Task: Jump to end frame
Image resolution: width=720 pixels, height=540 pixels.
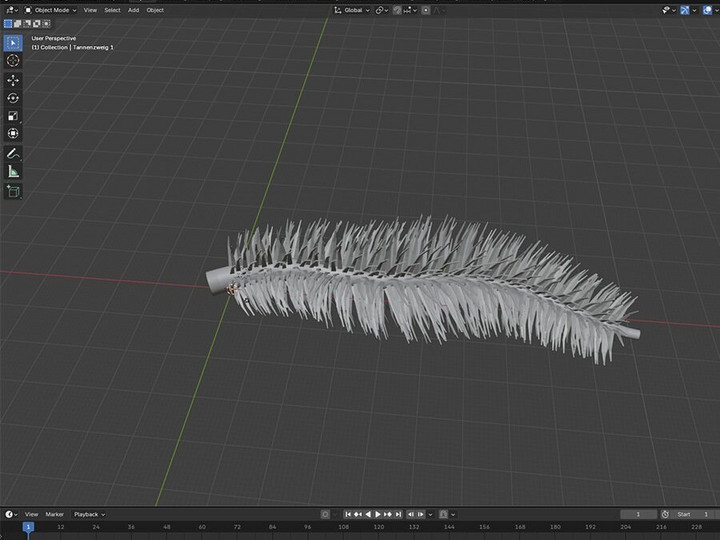Action: (398, 514)
